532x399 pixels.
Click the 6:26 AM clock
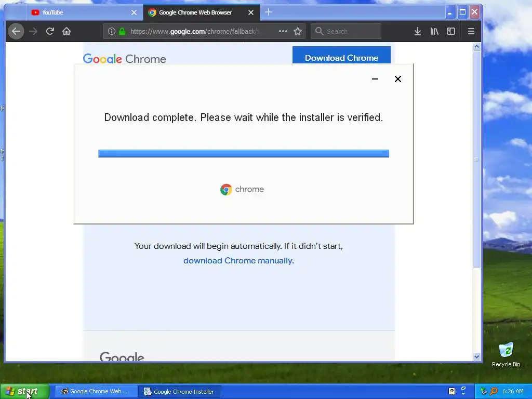pyautogui.click(x=513, y=391)
